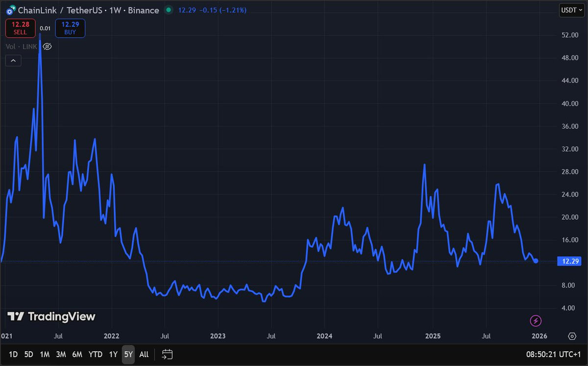The image size is (588, 366).
Task: Open the USDT currency dropdown
Action: tap(571, 10)
